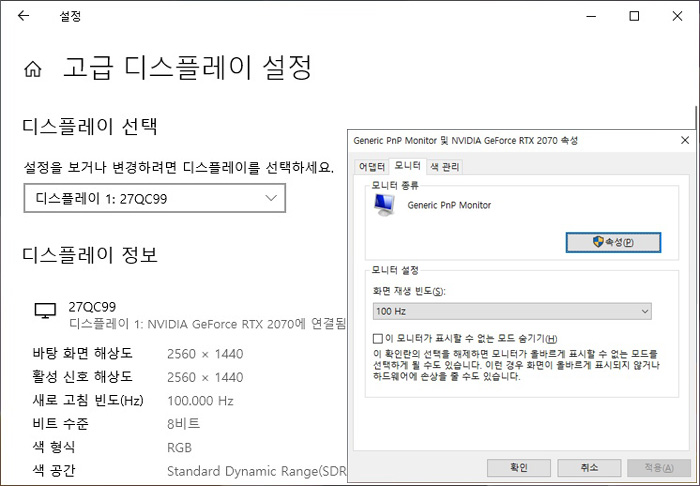700x486 pixels.
Task: Click the home icon beside page title
Action: point(33,70)
